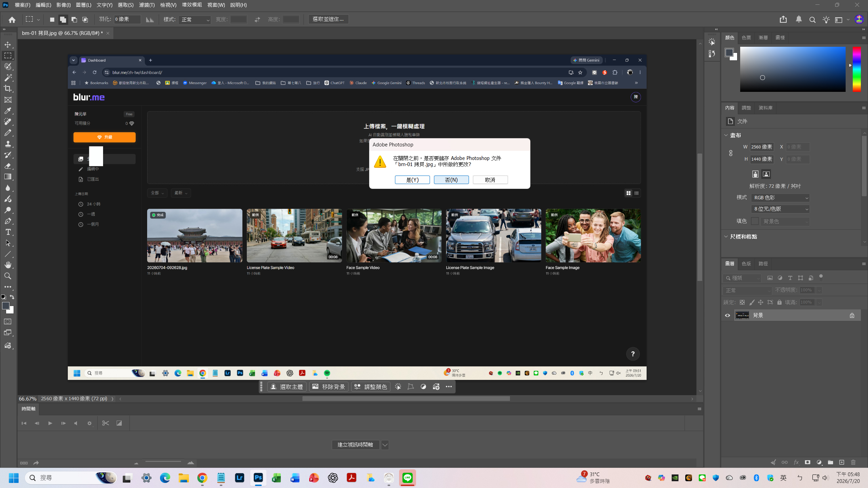The width and height of the screenshot is (868, 488).
Task: Click the 羽化 feather input field
Action: 127,19
